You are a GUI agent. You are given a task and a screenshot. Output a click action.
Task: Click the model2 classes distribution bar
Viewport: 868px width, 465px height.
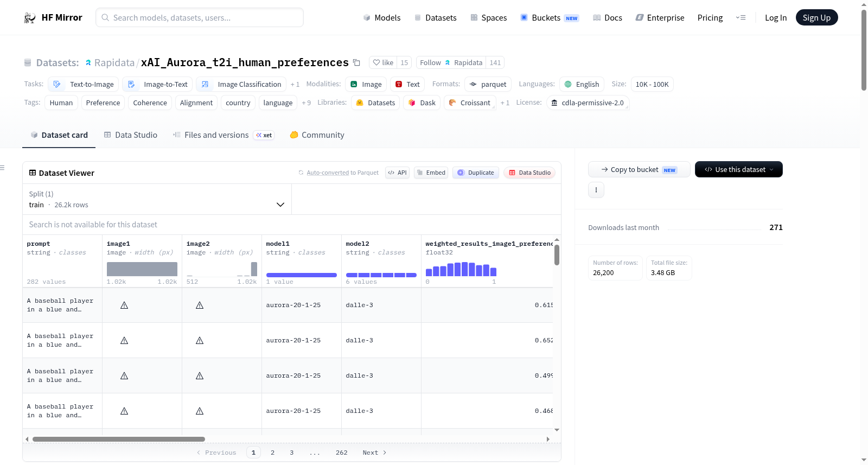pyautogui.click(x=381, y=275)
